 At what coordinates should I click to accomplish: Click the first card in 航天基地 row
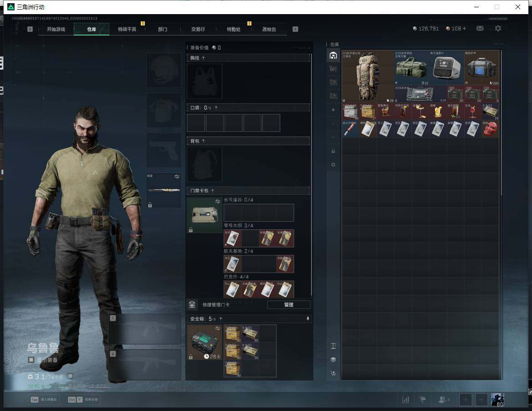point(232,264)
